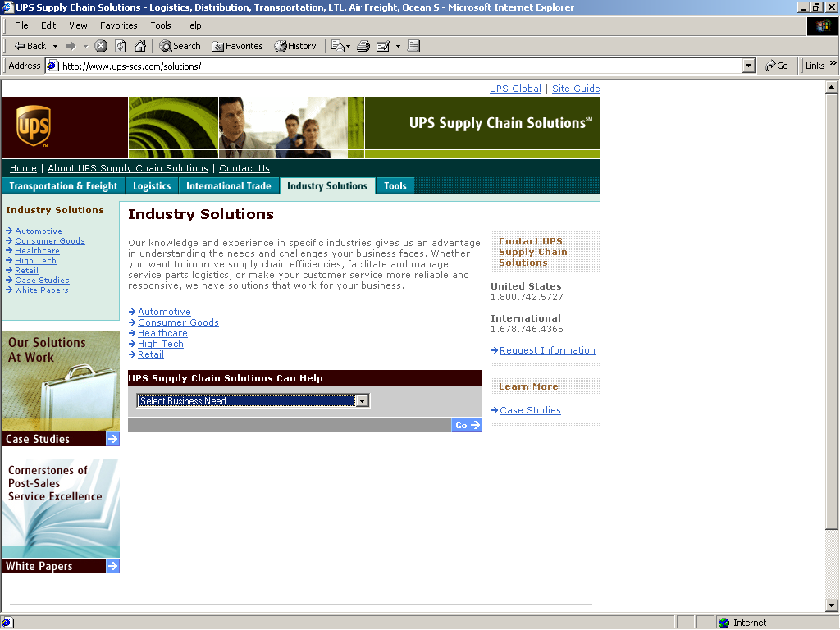Image resolution: width=840 pixels, height=630 pixels.
Task: Open the Edit menu
Action: point(48,25)
